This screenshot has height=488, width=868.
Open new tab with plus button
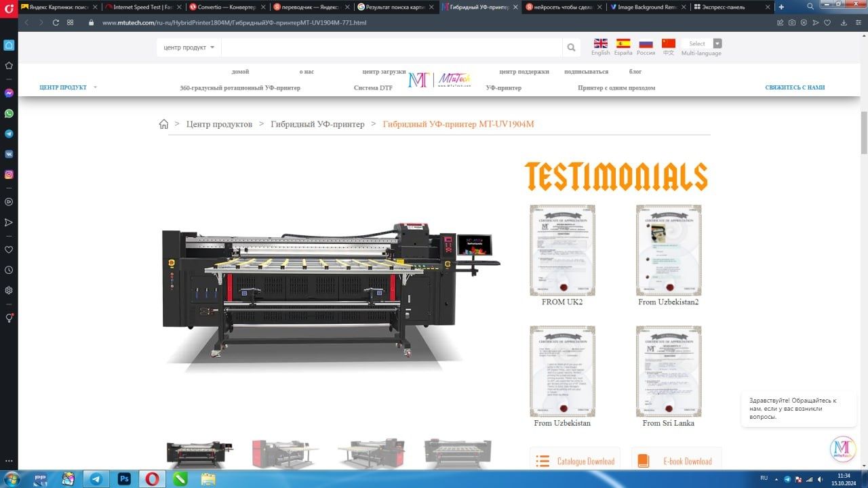[781, 7]
